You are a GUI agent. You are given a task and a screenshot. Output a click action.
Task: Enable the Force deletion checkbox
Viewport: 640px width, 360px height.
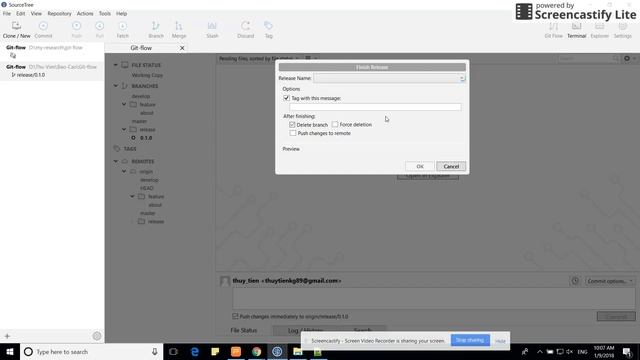[335, 124]
